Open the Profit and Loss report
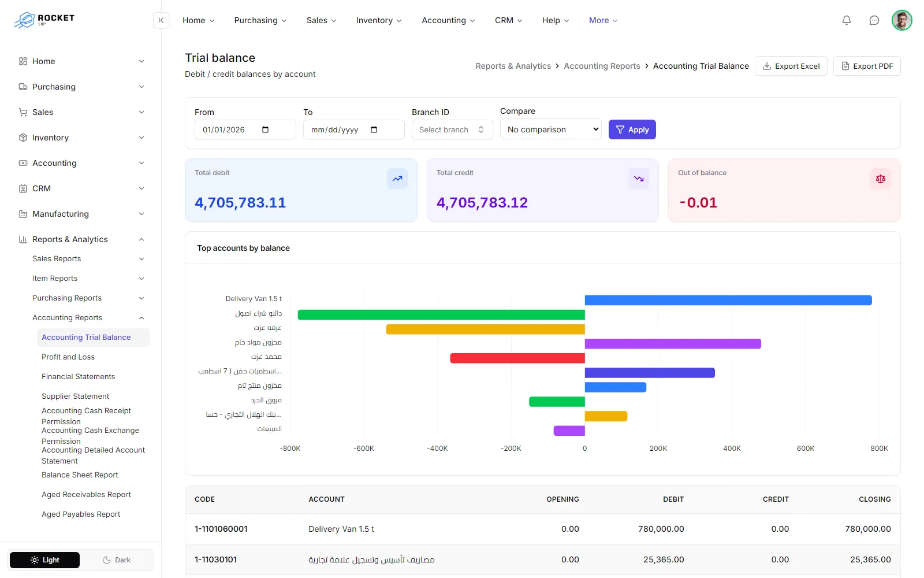This screenshot has height=578, width=924. point(68,357)
